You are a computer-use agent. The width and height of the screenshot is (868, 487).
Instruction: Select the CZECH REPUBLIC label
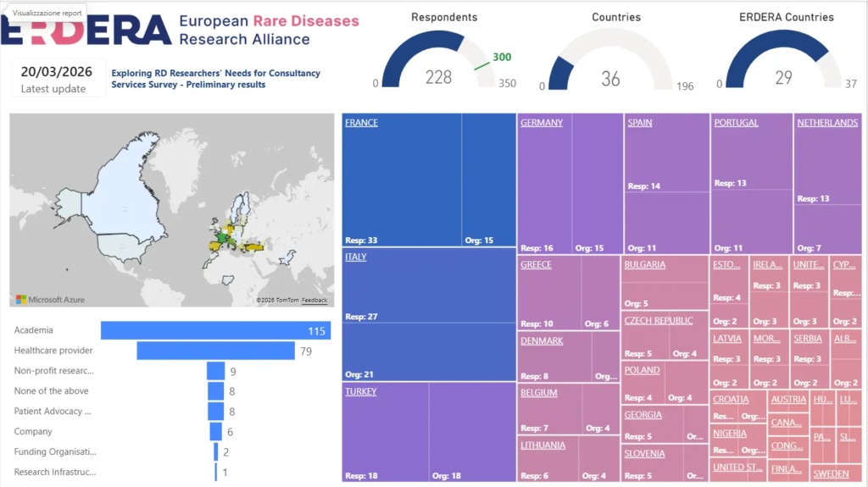point(658,320)
